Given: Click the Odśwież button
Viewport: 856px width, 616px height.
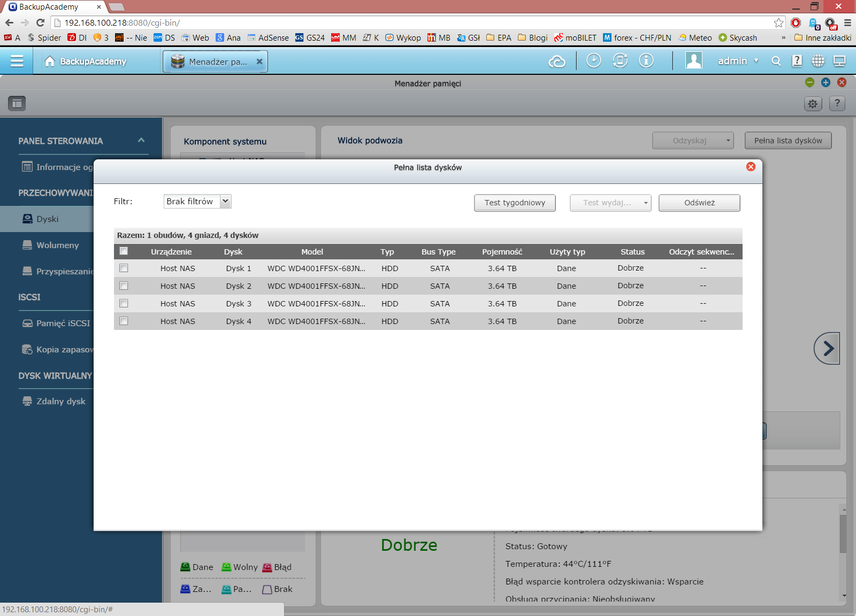Looking at the screenshot, I should [x=699, y=203].
